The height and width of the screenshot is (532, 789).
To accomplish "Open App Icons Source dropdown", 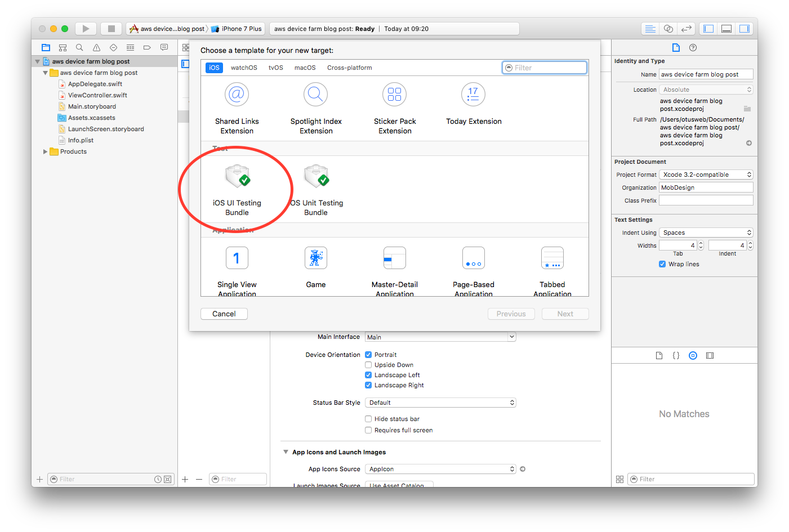I will point(440,469).
